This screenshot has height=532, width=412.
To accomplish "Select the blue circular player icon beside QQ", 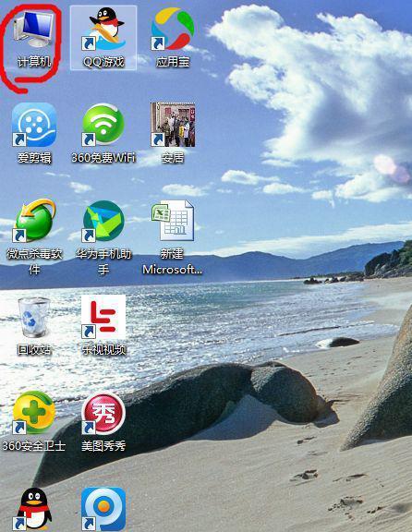I will 103,509.
